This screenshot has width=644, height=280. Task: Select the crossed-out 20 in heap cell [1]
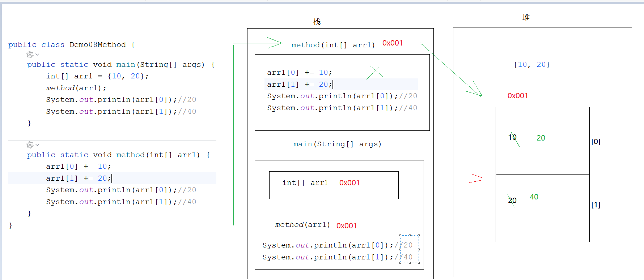click(512, 201)
